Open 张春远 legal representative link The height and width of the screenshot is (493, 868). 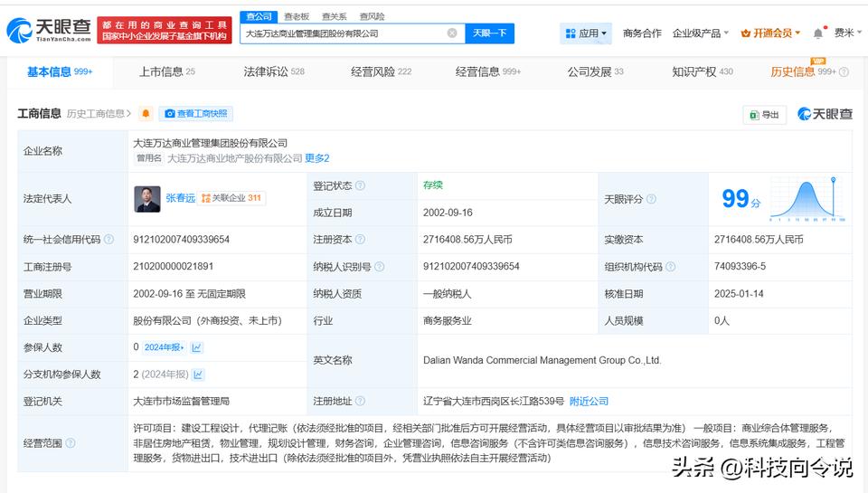[181, 198]
